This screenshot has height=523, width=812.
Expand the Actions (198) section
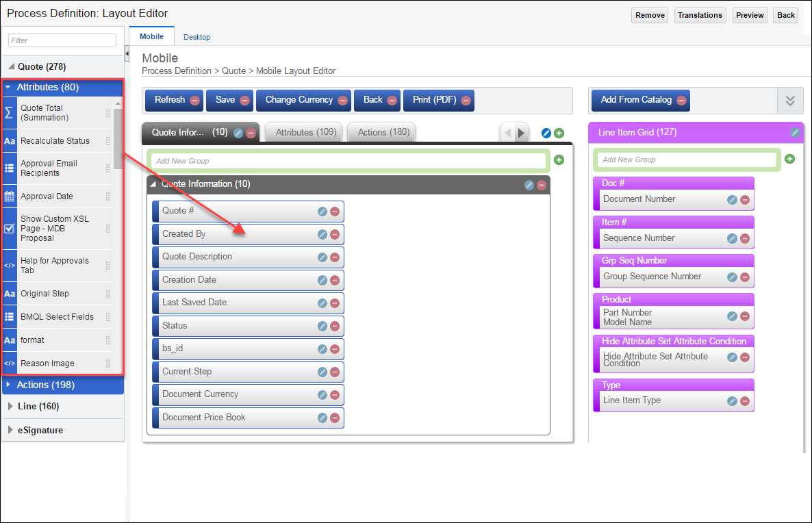coord(45,385)
